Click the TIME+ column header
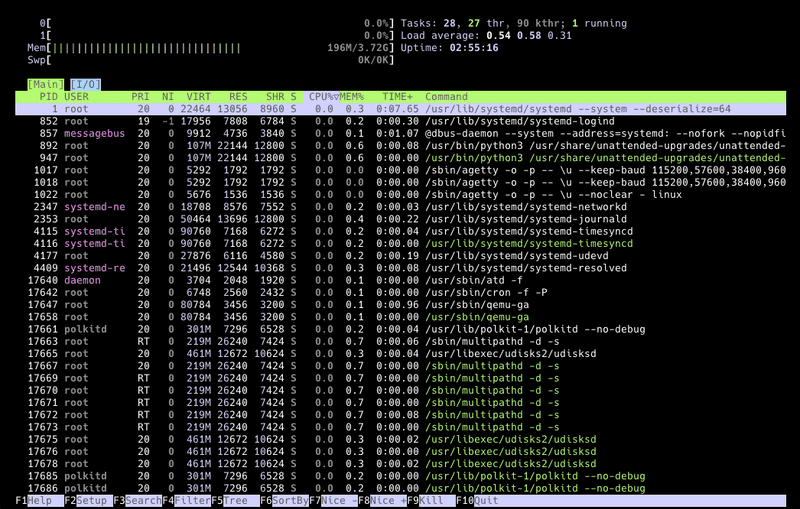Screen dimensions: 800x509 (397, 96)
